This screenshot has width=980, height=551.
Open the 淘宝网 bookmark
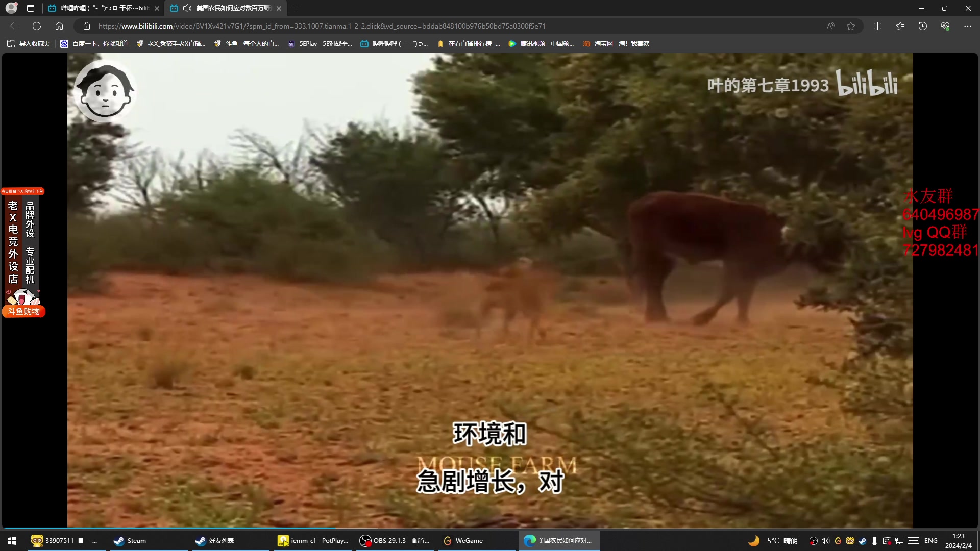(616, 44)
